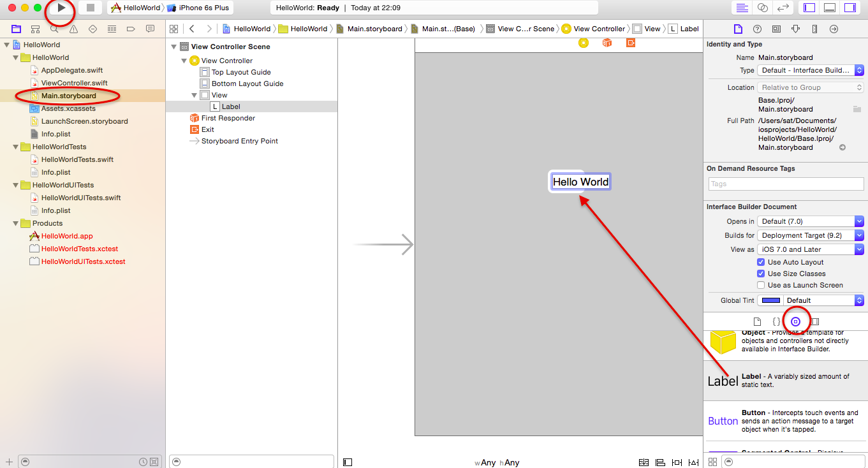Go forward in editor history
Viewport: 868px width, 468px height.
tap(209, 29)
